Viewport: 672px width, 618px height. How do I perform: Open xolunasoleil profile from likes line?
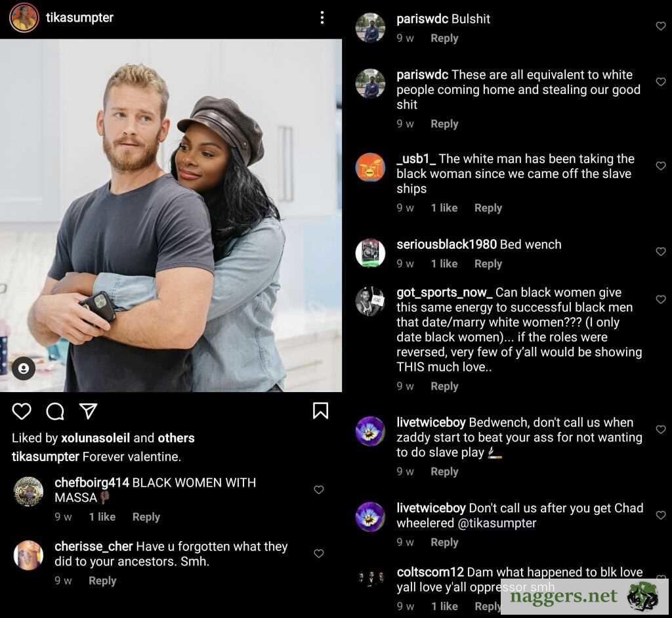pos(96,438)
